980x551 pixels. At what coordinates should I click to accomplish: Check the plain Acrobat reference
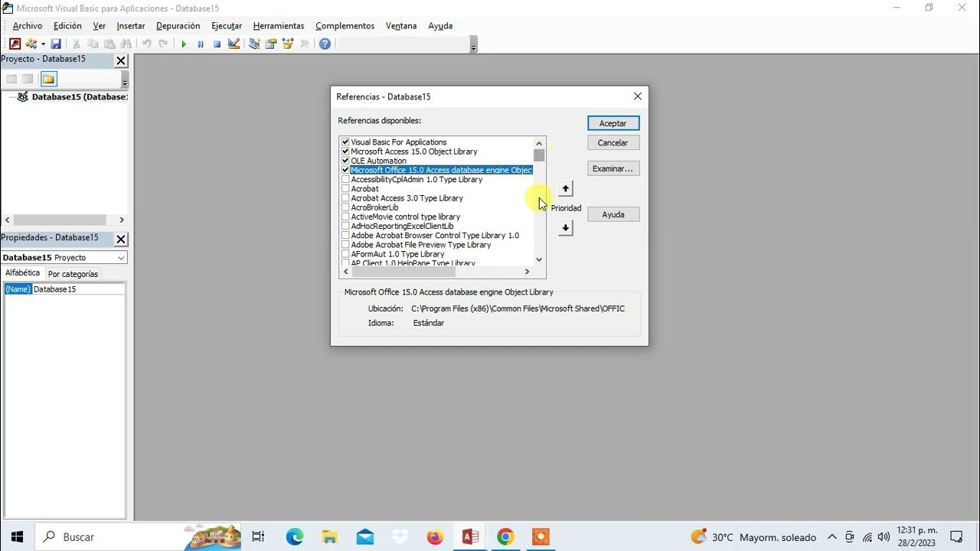click(x=345, y=189)
